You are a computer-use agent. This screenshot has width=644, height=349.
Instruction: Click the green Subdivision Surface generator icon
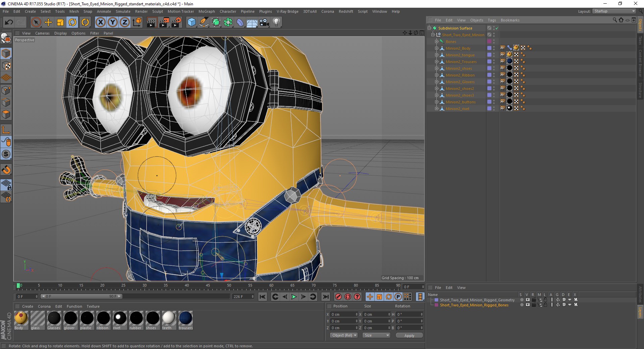(216, 22)
